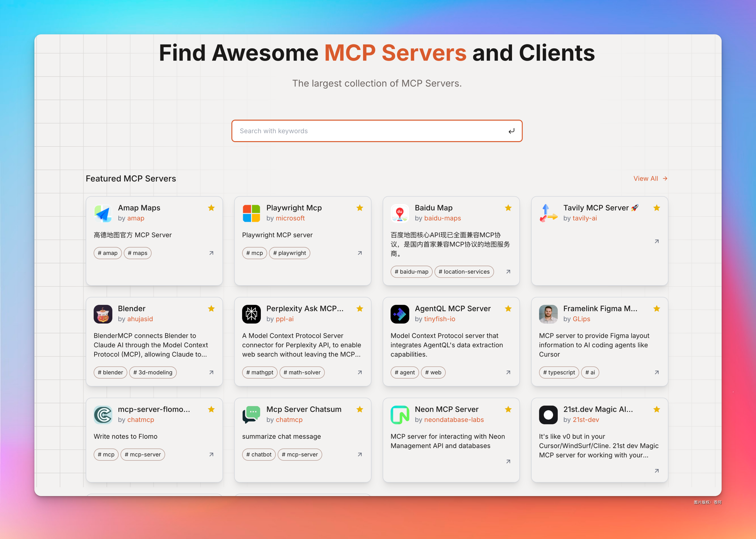
Task: Click the Blender server avatar icon
Action: [103, 314]
